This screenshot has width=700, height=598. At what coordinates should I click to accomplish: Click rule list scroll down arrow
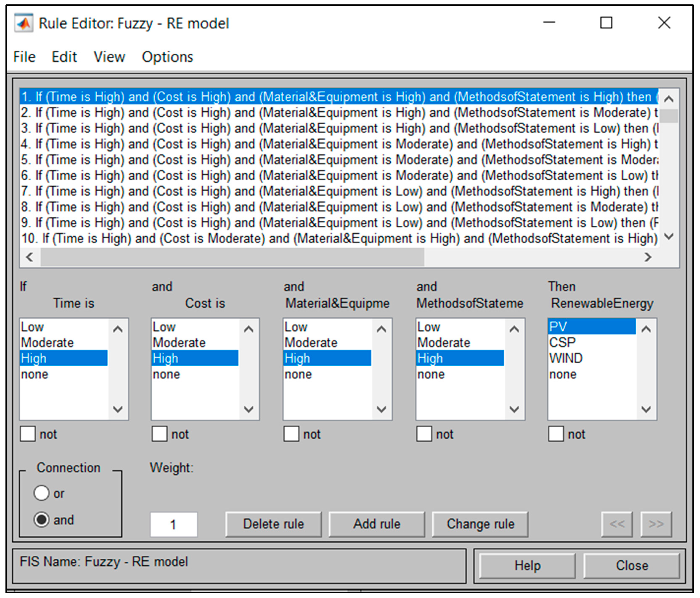669,237
